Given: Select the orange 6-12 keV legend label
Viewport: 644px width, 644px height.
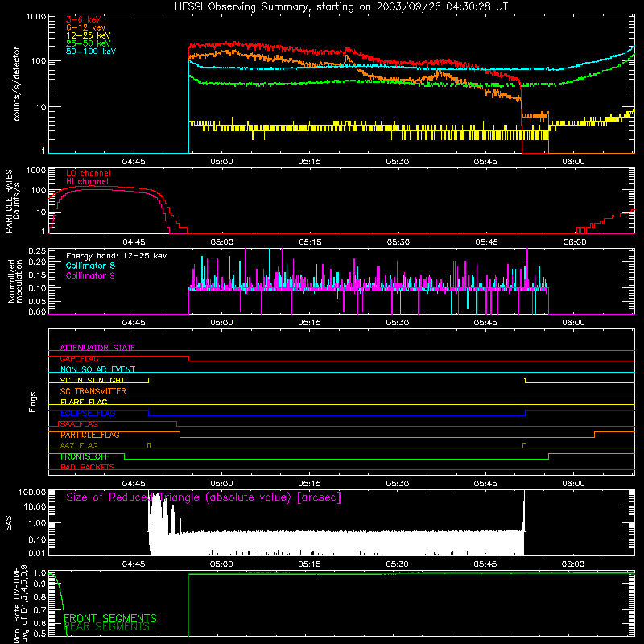Looking at the screenshot, I should coord(86,27).
